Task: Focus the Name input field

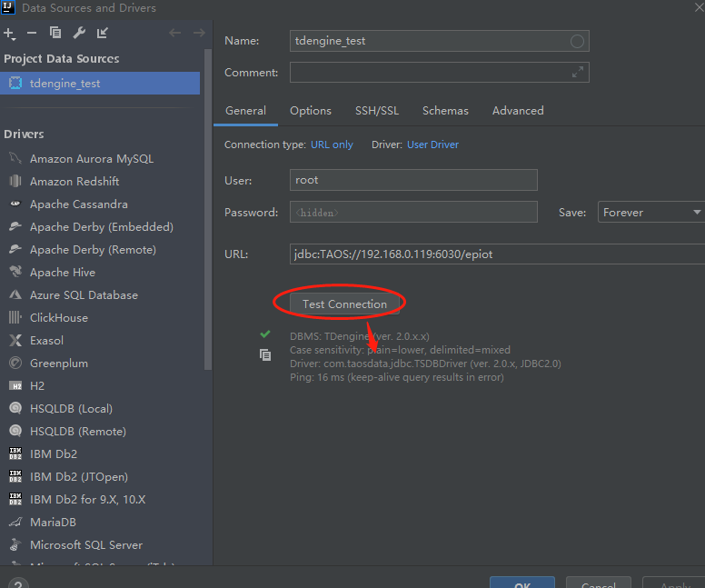Action: tap(440, 41)
